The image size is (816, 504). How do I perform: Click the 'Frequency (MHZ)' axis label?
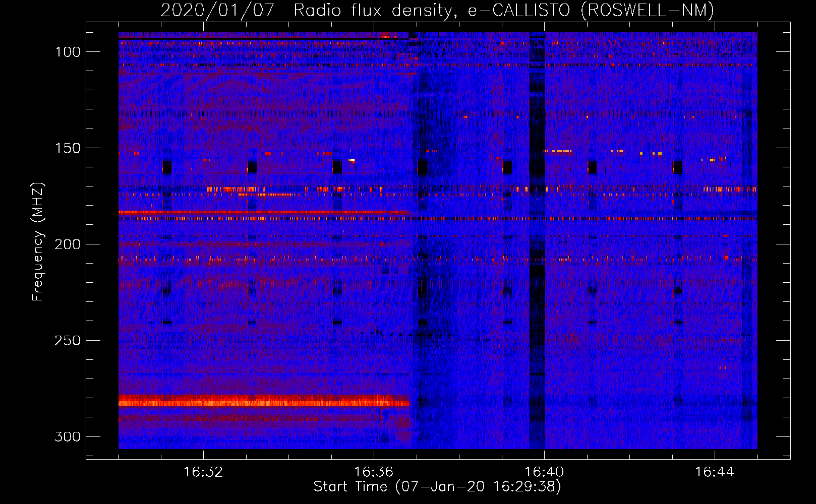tap(38, 241)
